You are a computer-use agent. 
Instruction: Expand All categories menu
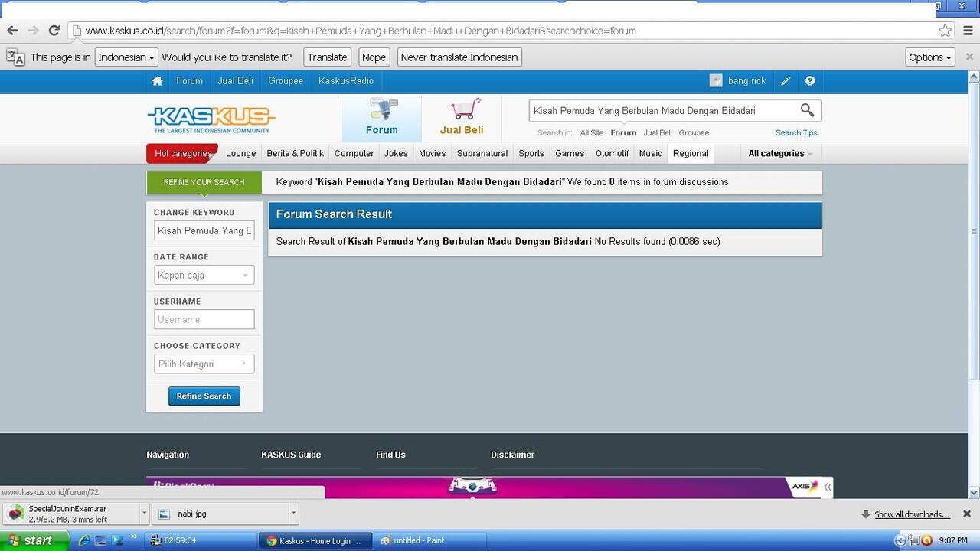click(x=780, y=153)
